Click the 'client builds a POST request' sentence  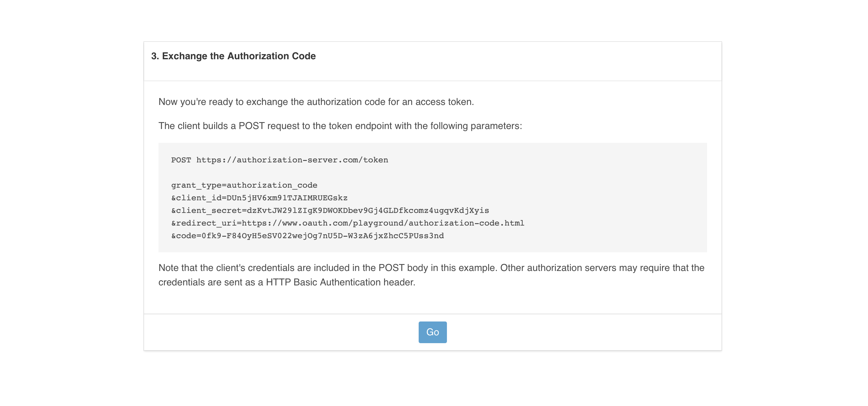pos(340,126)
